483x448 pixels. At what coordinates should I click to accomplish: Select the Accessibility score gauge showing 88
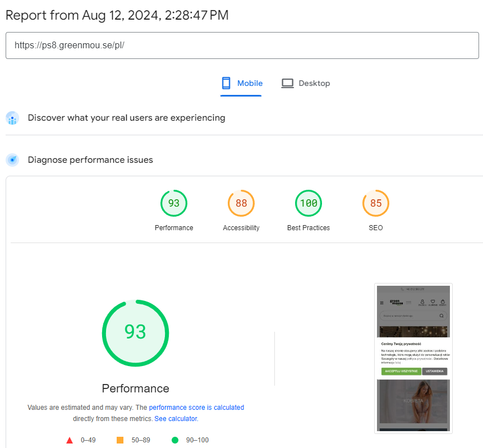[x=241, y=203]
